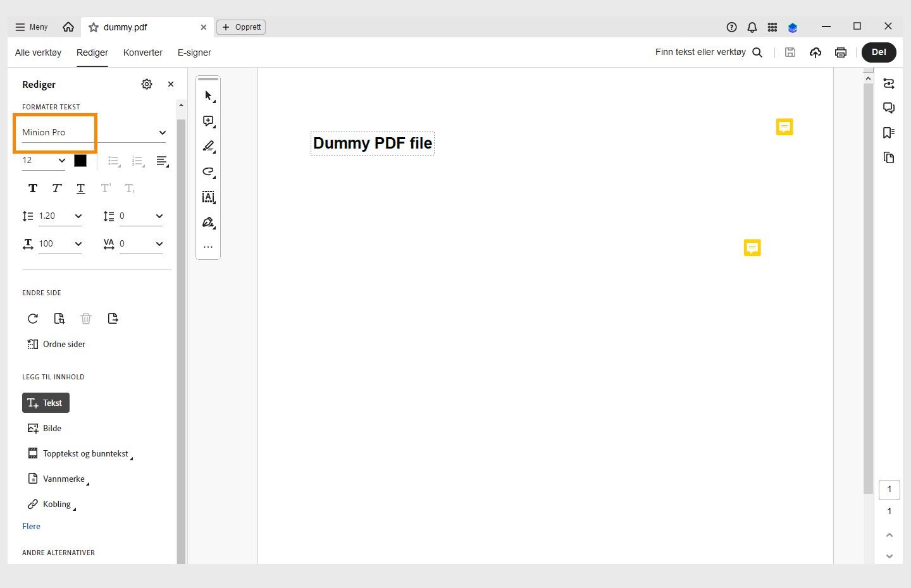The image size is (911, 588).
Task: Toggle underline text formatting
Action: (80, 188)
